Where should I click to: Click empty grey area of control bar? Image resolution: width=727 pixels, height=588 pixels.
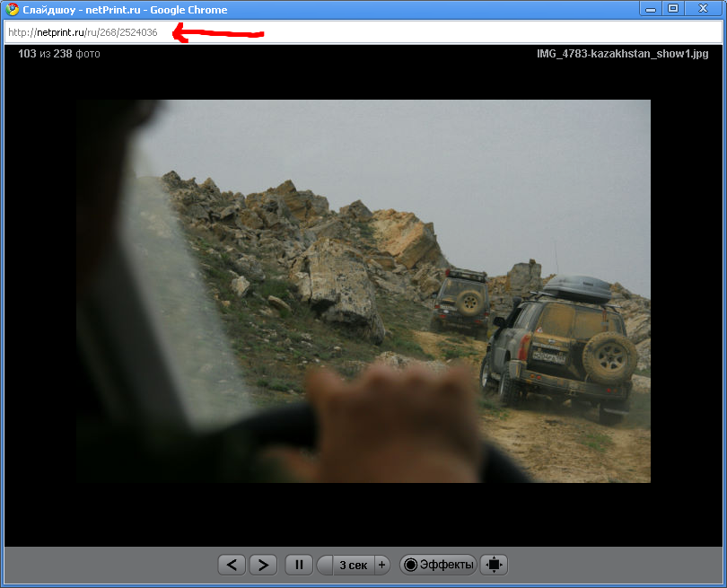tap(108, 565)
